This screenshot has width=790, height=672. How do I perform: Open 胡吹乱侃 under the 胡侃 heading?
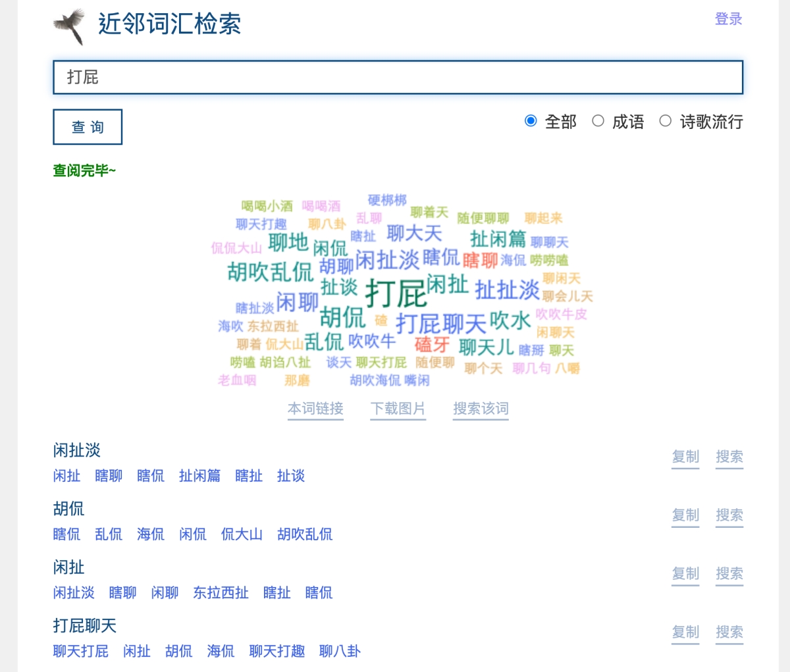pos(305,534)
